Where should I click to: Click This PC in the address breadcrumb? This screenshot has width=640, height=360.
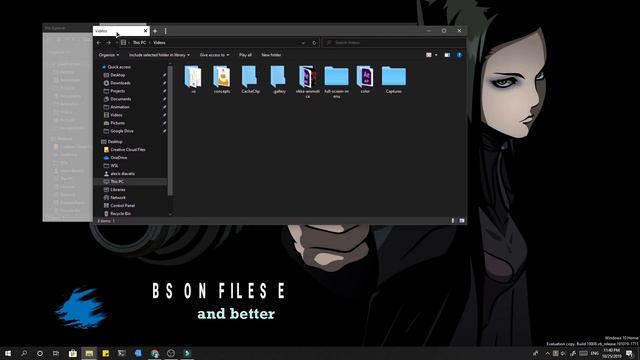point(139,42)
